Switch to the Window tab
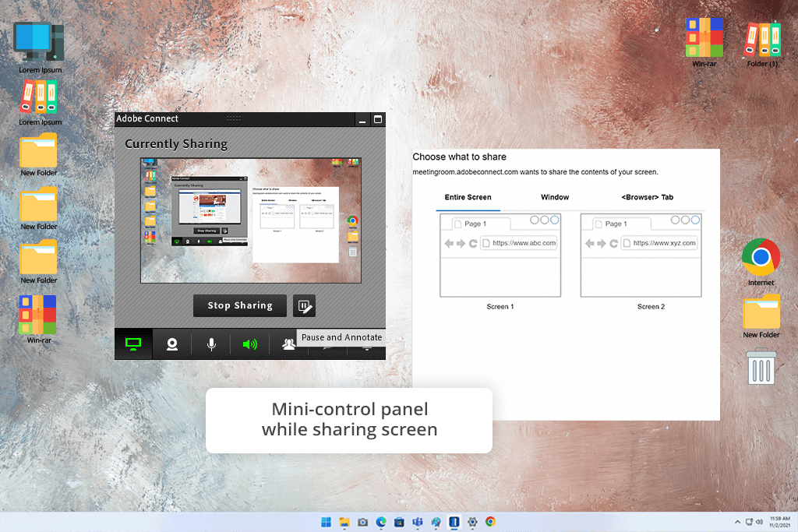The width and height of the screenshot is (798, 532). click(555, 197)
